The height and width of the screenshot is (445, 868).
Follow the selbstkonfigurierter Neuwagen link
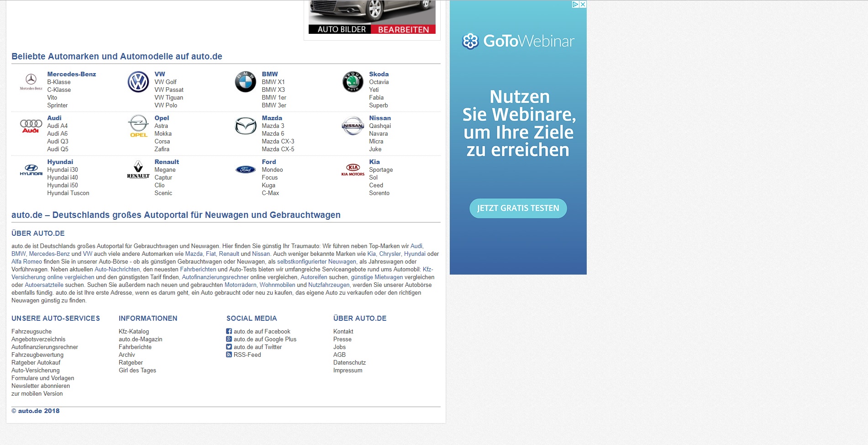[316, 261]
